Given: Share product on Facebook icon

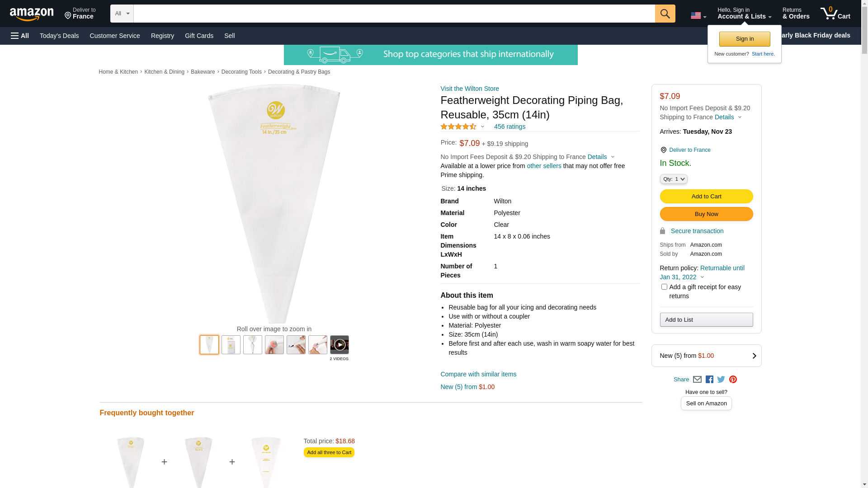Looking at the screenshot, I should pos(709,380).
